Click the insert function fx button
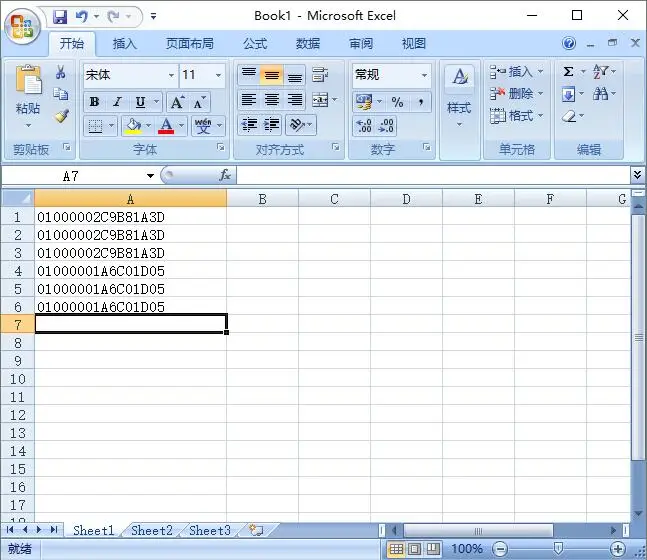Image resolution: width=647 pixels, height=560 pixels. 225,175
